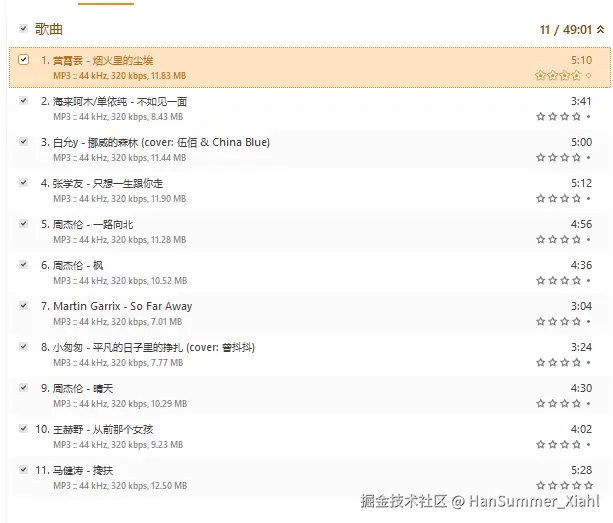Rate 从前那个女孩 using stars

coord(558,444)
